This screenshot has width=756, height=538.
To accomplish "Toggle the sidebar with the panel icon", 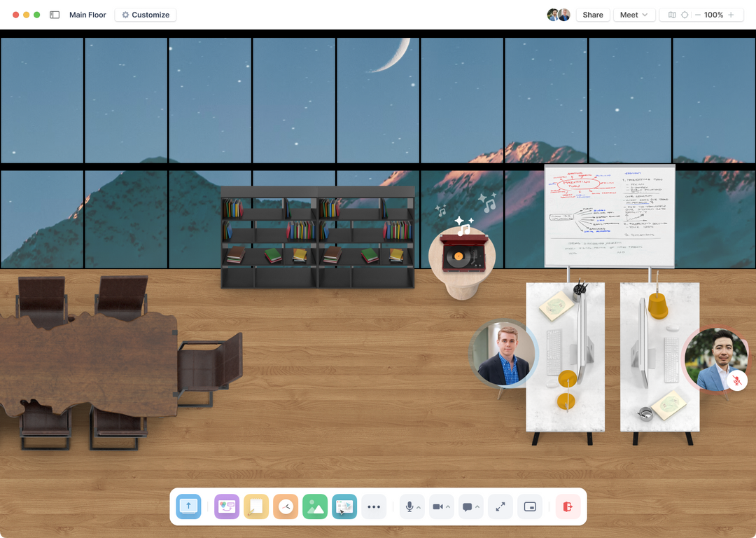I will pyautogui.click(x=54, y=15).
